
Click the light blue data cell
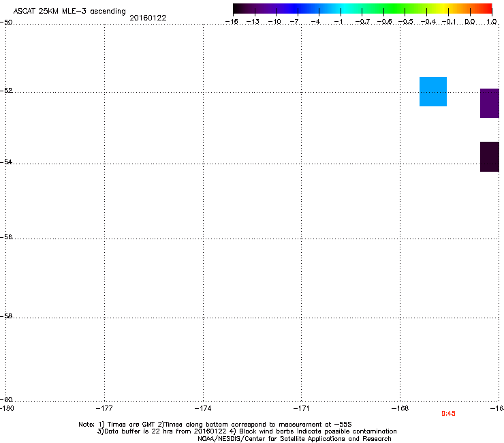click(x=433, y=92)
